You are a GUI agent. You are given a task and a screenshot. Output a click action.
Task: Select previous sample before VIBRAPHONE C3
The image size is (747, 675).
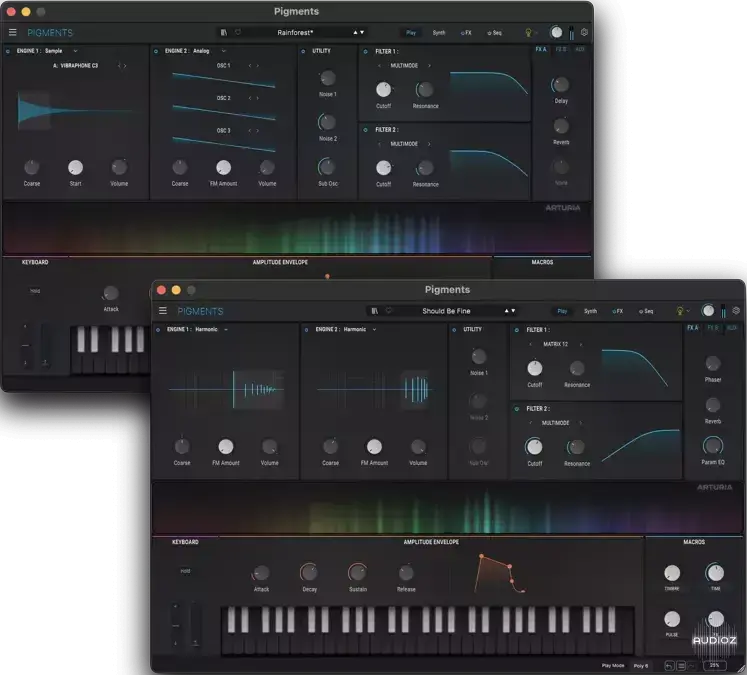pos(119,66)
